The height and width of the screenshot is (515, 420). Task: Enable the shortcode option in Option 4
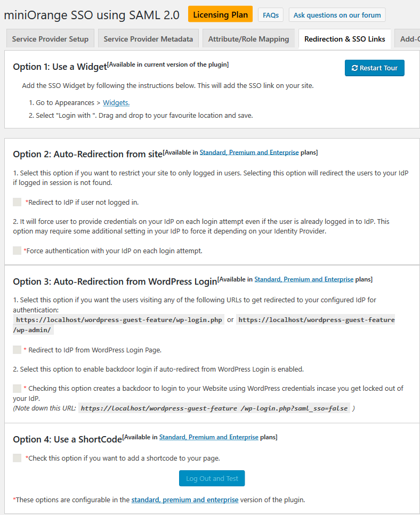[17, 457]
